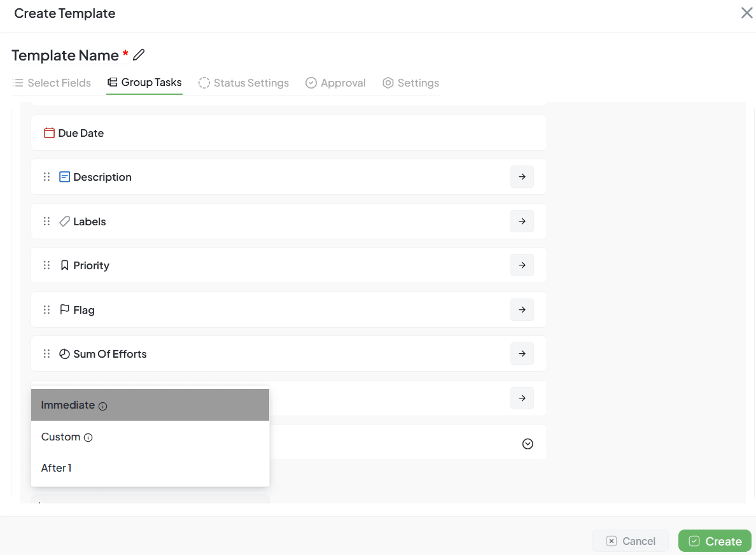Image resolution: width=756 pixels, height=555 pixels.
Task: Click the arrow button on Sum Of Efforts row
Action: coord(522,354)
